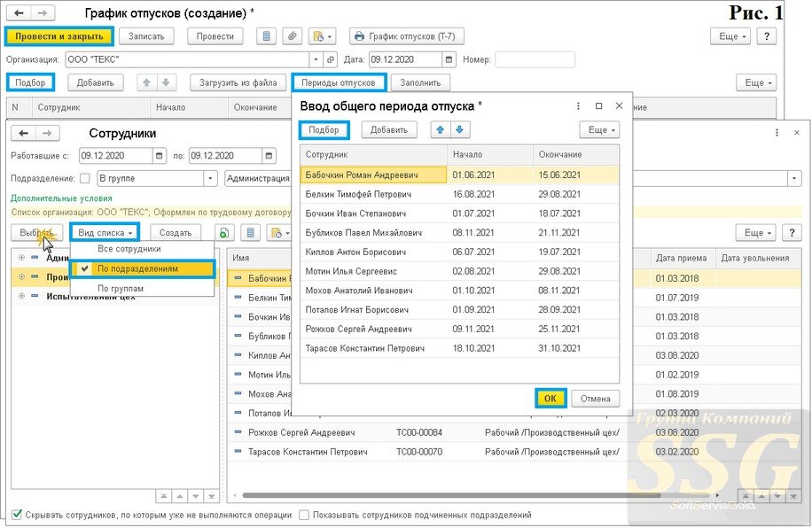
Task: Click Загрузить из файла
Action: pos(238,82)
